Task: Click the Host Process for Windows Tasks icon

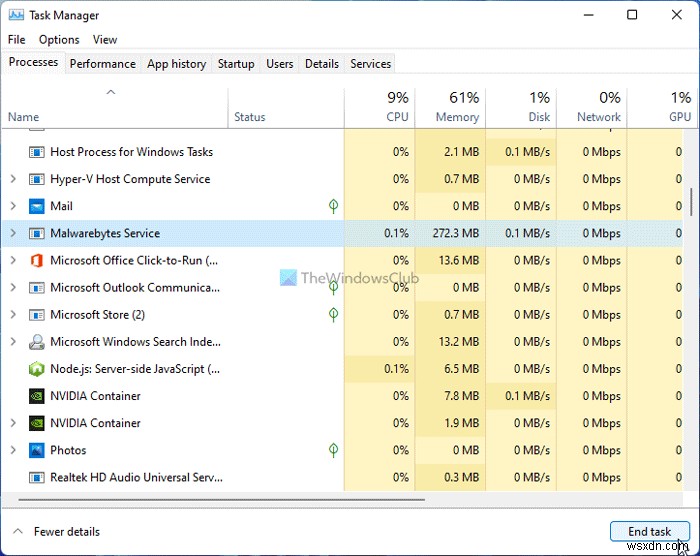Action: point(37,152)
